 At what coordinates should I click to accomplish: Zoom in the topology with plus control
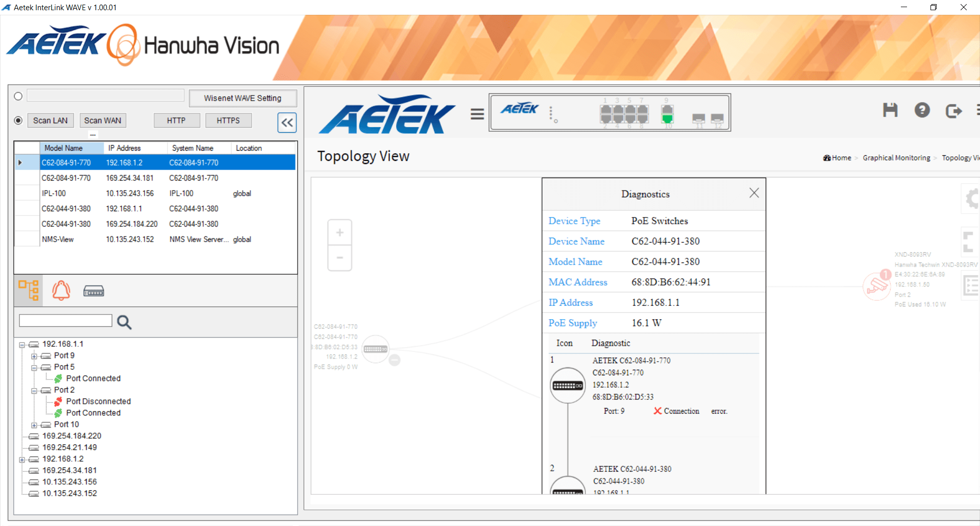(339, 233)
